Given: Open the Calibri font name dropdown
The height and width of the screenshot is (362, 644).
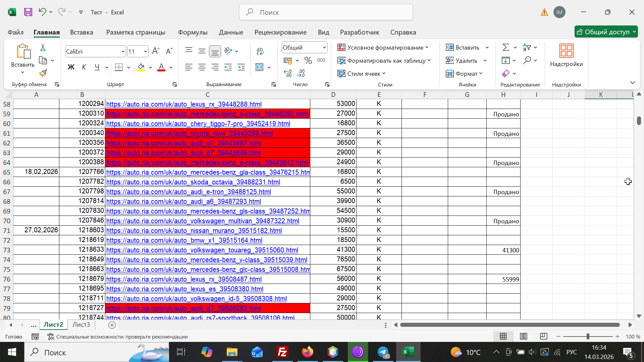Looking at the screenshot, I should [123, 51].
